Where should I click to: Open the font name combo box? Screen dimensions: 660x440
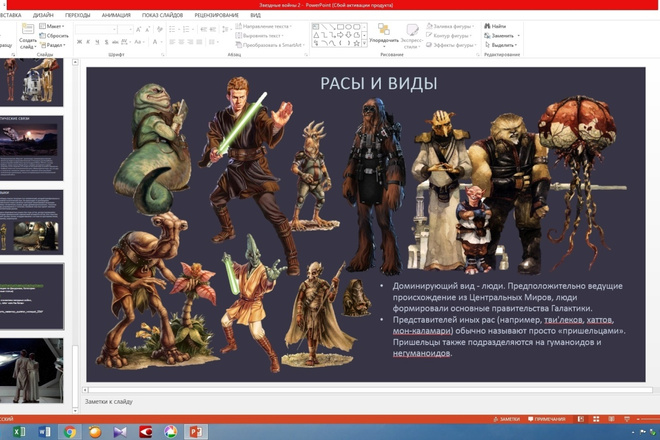[96, 29]
